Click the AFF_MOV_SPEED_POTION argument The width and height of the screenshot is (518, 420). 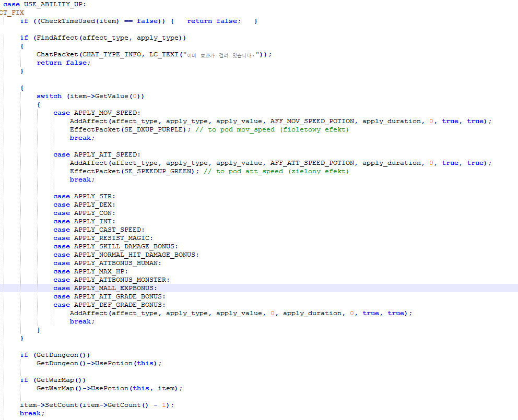pyautogui.click(x=312, y=121)
